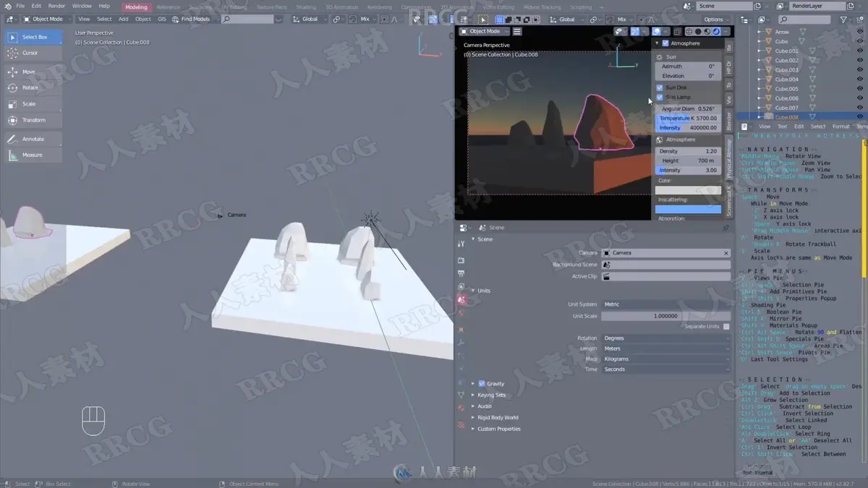Select Cube.005 in the outliner

[x=787, y=89]
